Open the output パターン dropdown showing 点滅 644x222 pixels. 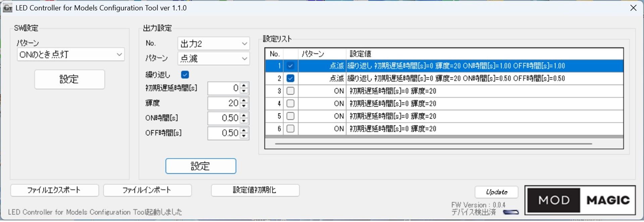coord(213,58)
